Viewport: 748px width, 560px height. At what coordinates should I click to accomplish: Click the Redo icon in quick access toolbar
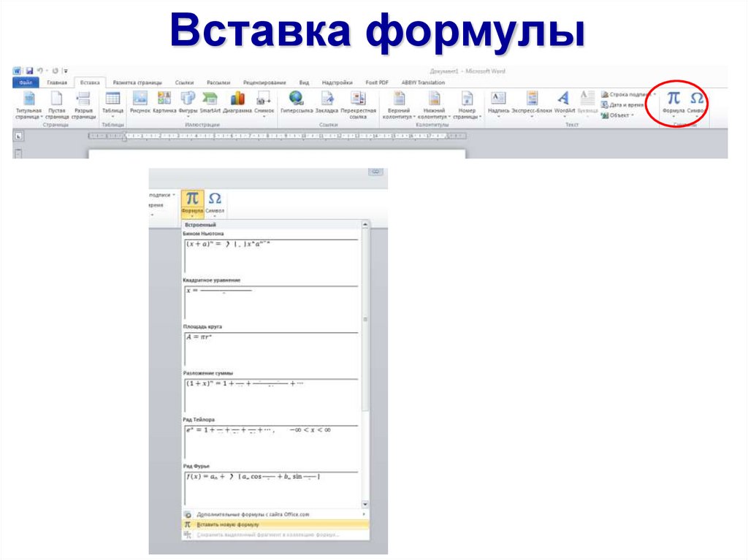56,71
